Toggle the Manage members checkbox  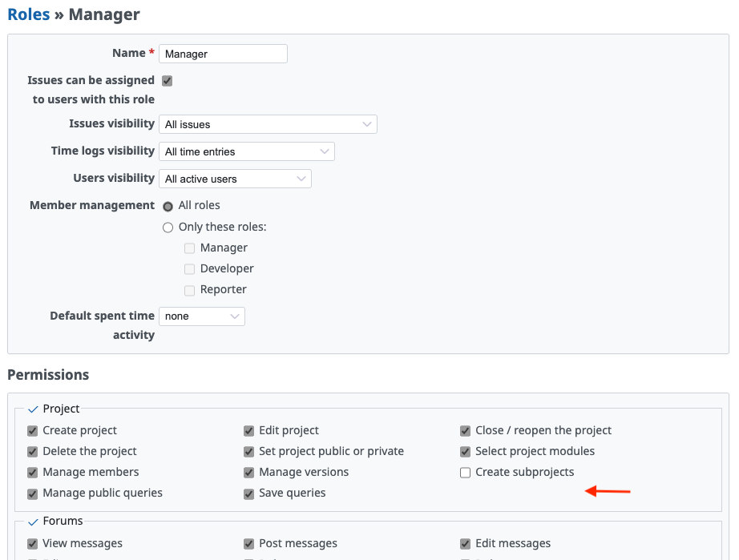coord(33,473)
